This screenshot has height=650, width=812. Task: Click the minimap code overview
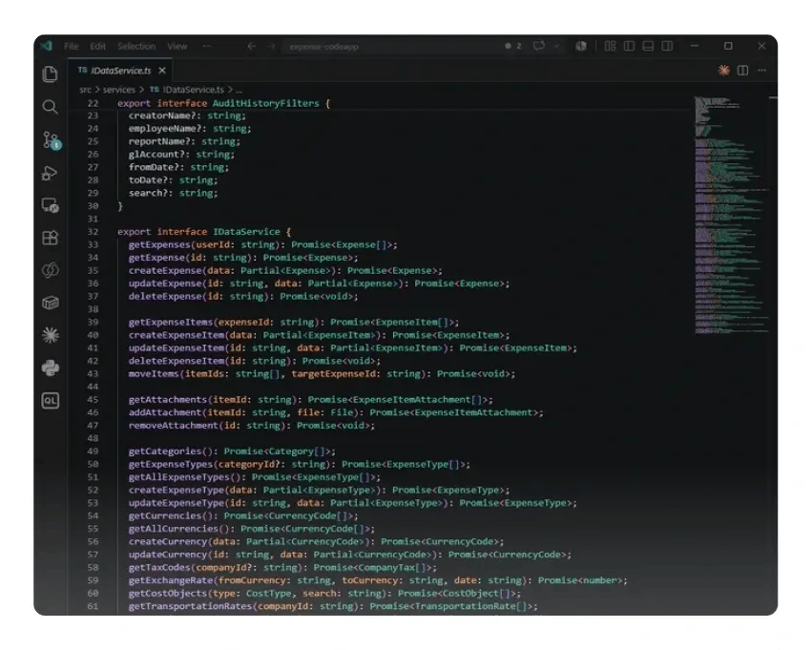tap(731, 215)
